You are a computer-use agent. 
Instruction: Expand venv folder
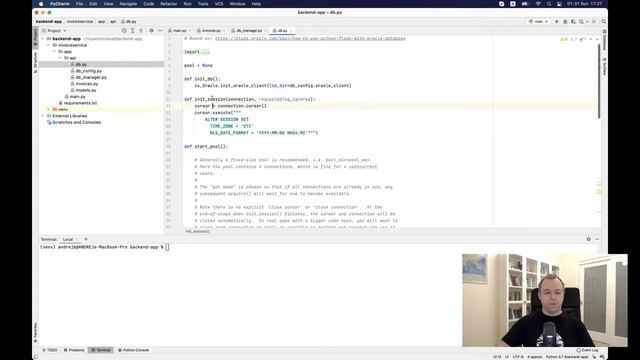click(x=49, y=109)
